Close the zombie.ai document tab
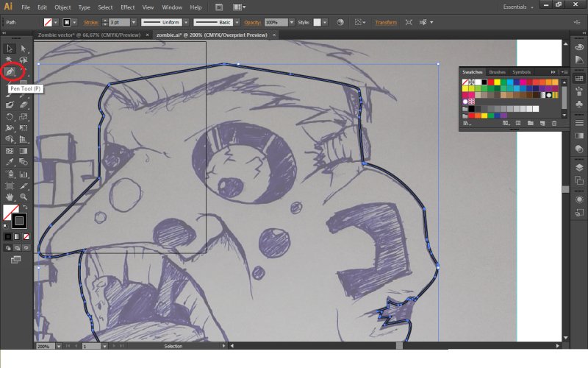Screen dimensions: 588x368 [274, 35]
